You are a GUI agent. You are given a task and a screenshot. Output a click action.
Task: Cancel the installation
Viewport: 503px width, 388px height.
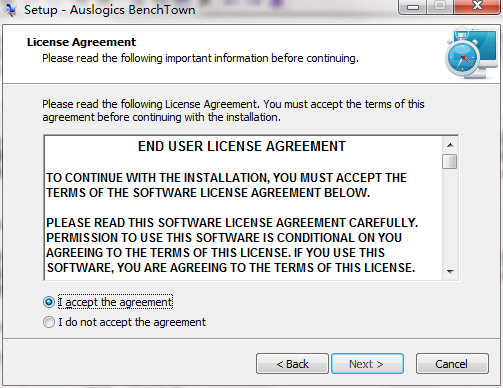click(x=452, y=364)
